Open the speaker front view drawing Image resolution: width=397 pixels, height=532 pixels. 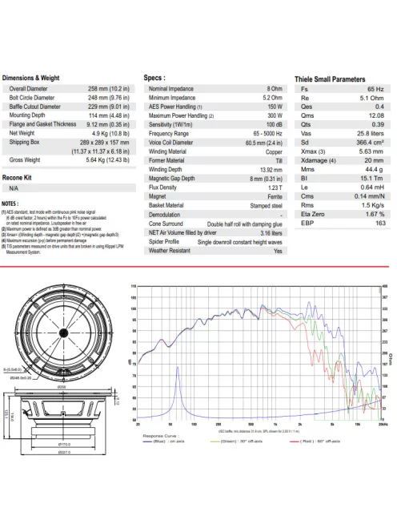coord(63,332)
